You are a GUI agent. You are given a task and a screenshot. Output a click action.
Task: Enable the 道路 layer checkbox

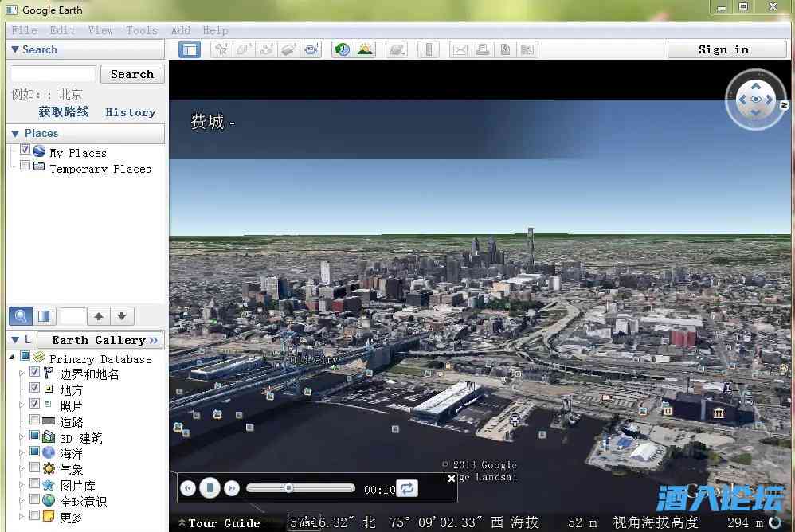(35, 421)
